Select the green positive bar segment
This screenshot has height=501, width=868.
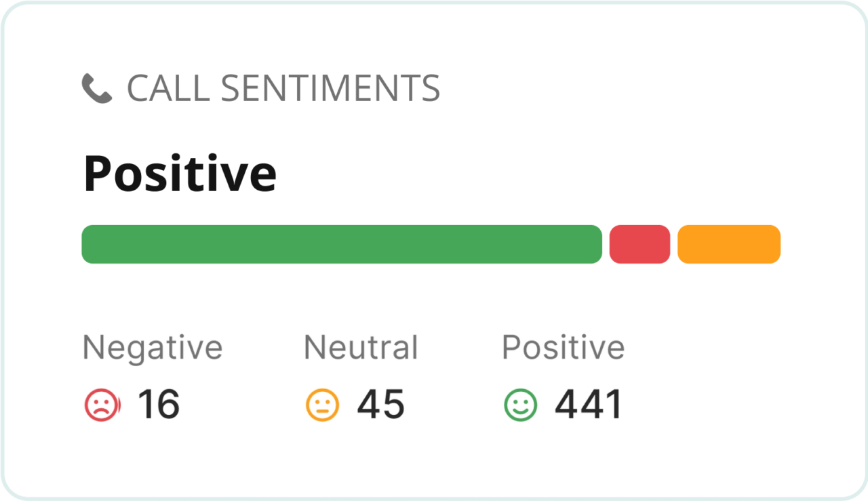tap(341, 244)
